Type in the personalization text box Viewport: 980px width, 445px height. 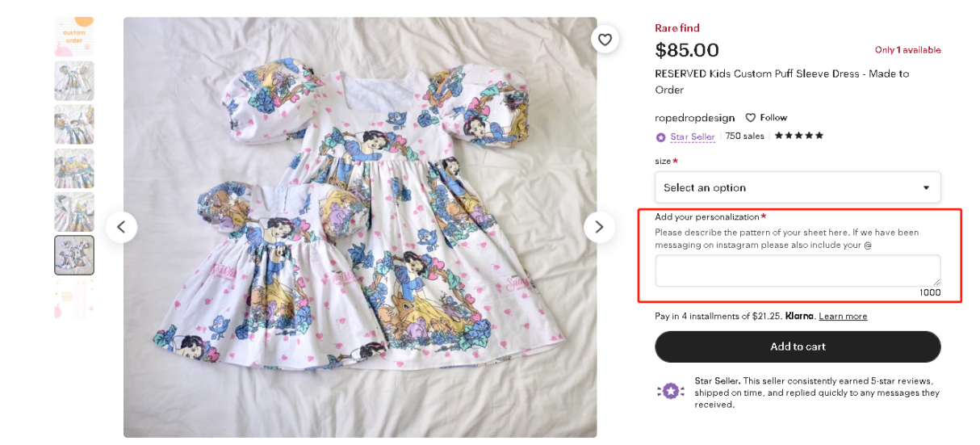point(797,271)
